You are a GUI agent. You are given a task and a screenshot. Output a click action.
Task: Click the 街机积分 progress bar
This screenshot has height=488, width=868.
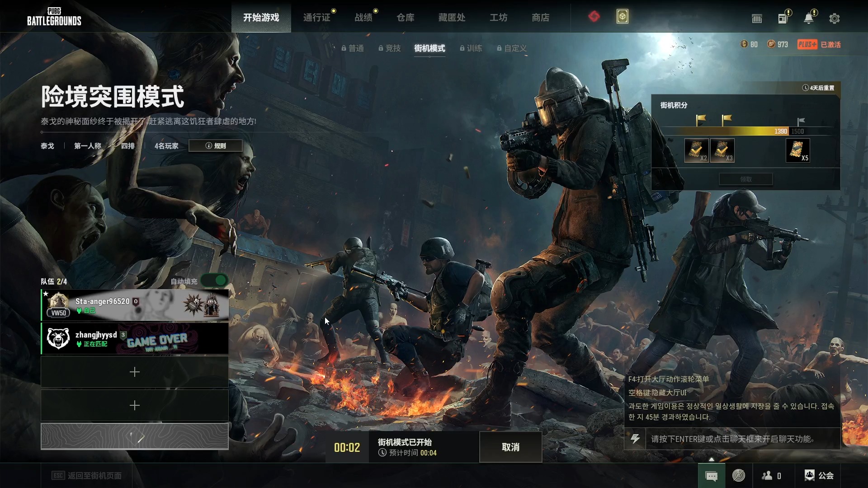(x=746, y=131)
